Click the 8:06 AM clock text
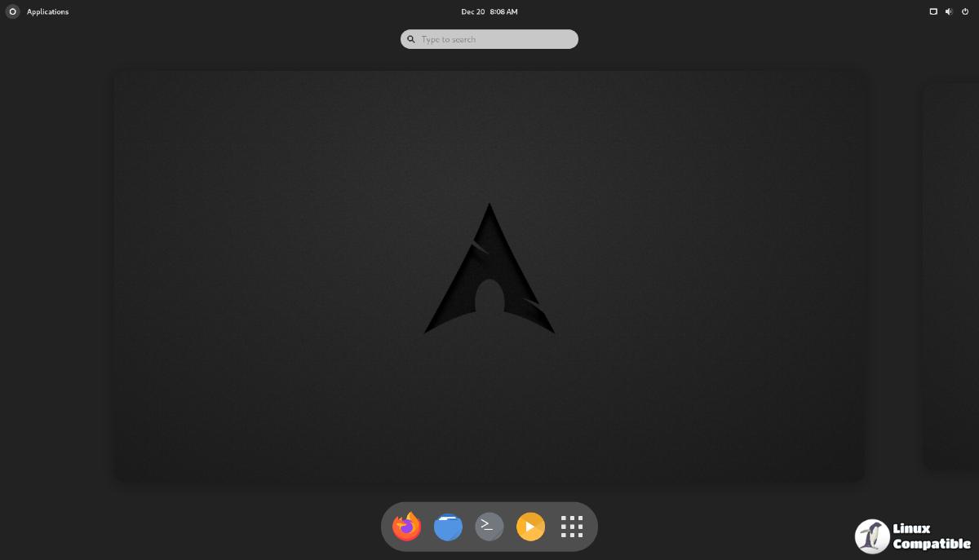 point(503,11)
